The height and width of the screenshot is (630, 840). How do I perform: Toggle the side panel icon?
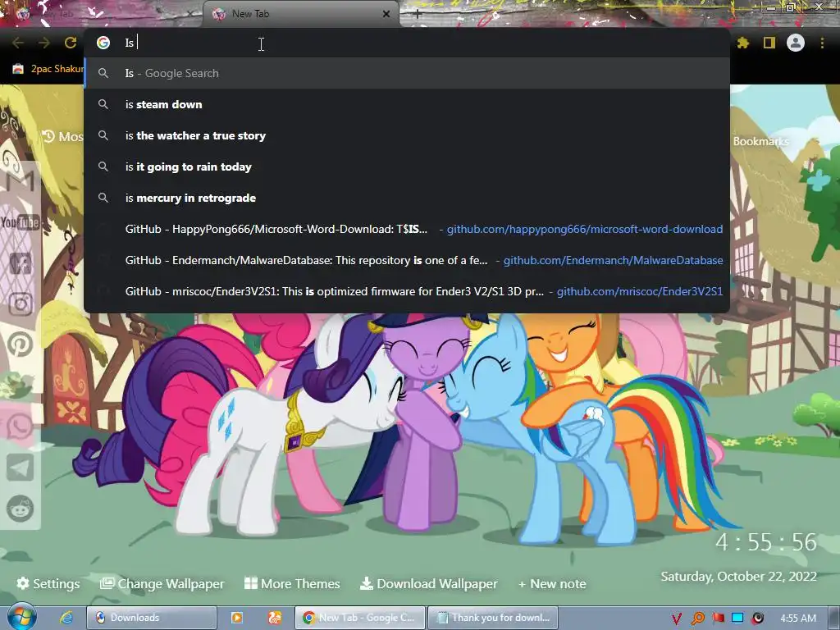tap(769, 43)
